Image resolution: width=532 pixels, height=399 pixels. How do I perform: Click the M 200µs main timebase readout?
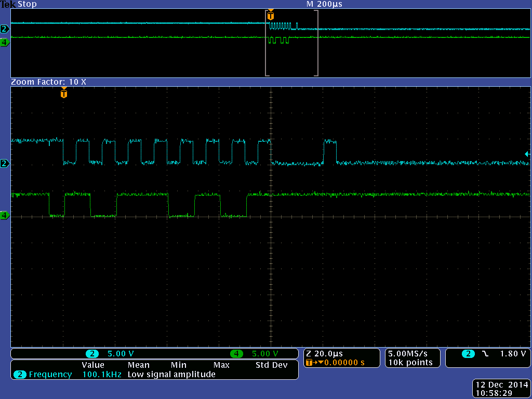tap(324, 4)
